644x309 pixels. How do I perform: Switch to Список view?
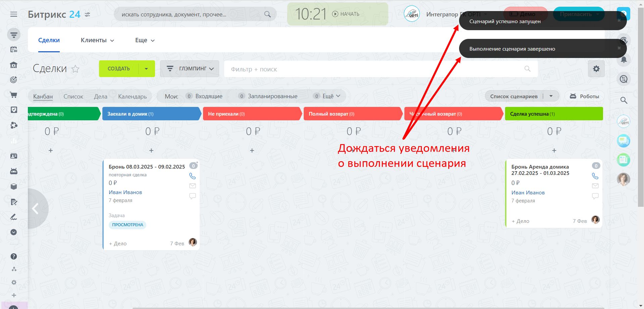(x=73, y=97)
